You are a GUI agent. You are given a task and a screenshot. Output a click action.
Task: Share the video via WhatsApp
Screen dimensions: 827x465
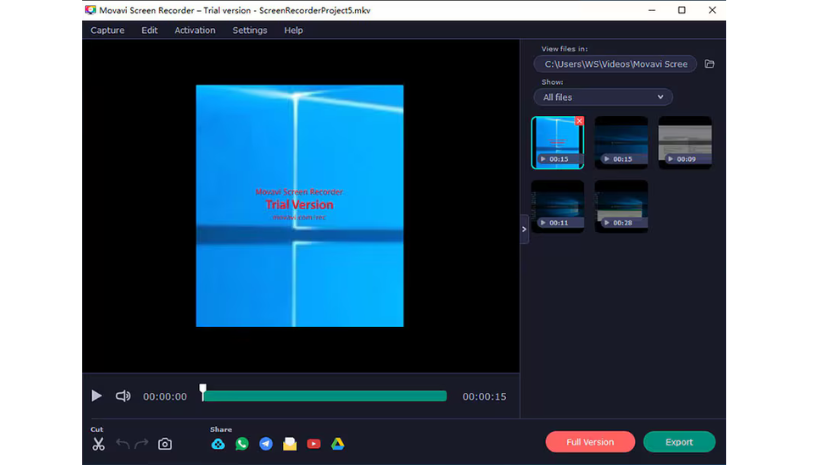click(x=242, y=444)
